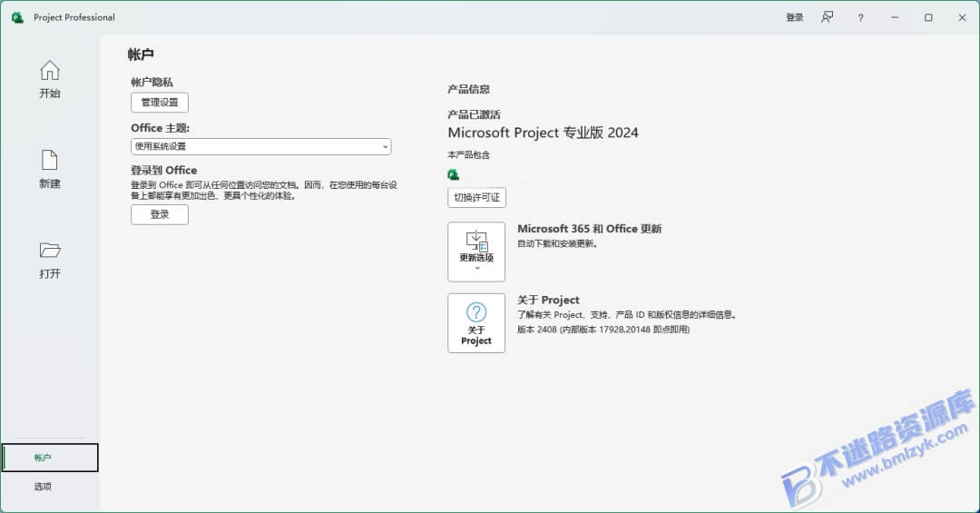Viewport: 980px width, 513px height.
Task: Click the 自动下载和安装更新 text
Action: [x=557, y=243]
